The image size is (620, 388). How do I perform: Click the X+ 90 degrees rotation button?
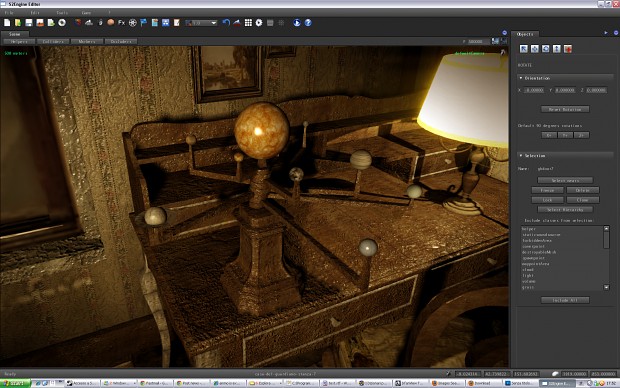[549, 135]
